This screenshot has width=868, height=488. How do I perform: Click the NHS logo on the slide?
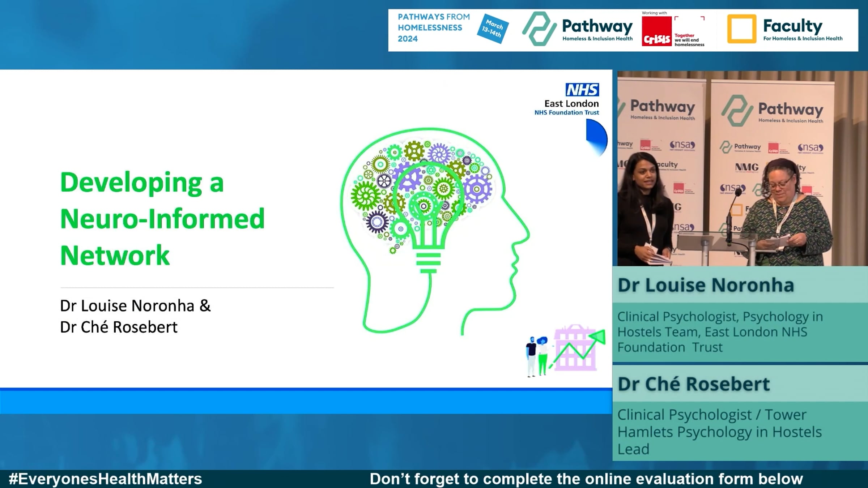pyautogui.click(x=582, y=90)
